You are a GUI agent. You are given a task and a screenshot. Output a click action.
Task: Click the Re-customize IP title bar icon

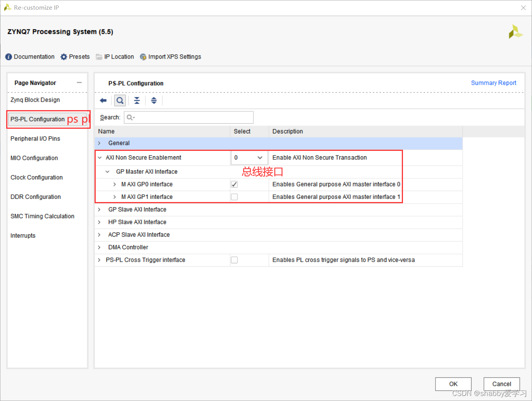point(7,7)
